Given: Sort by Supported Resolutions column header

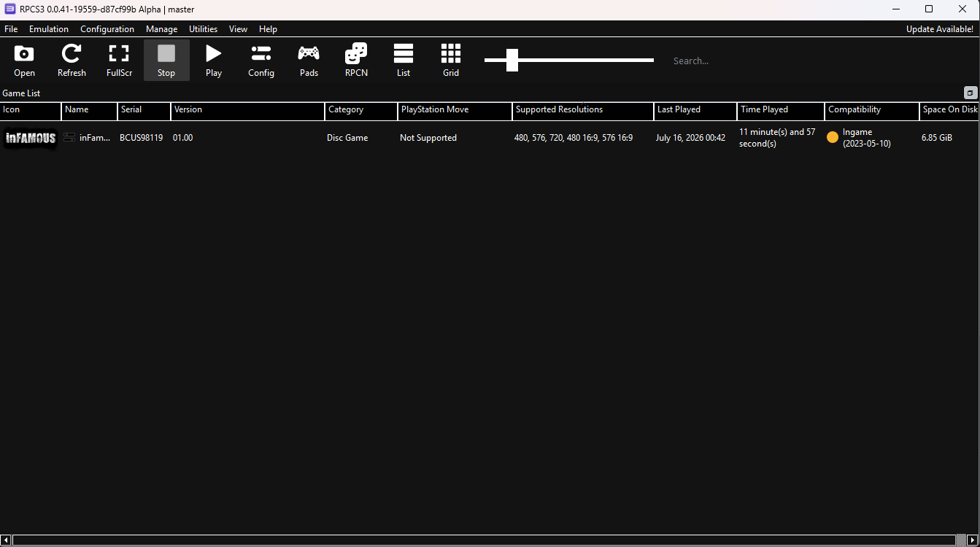Looking at the screenshot, I should click(x=583, y=111).
